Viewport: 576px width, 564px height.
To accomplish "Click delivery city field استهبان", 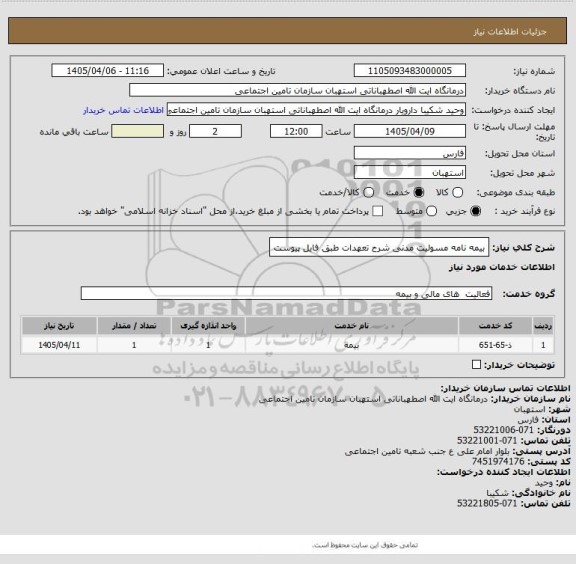I will pyautogui.click(x=410, y=173).
